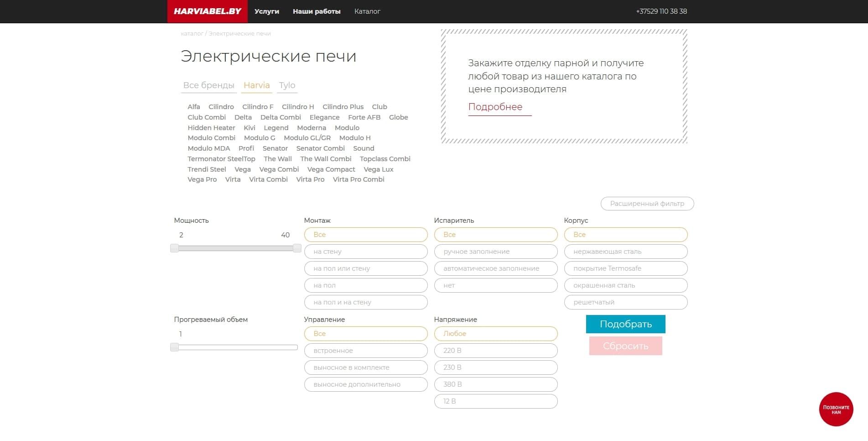Open the Alfa model link
The image size is (868, 441).
(x=194, y=107)
